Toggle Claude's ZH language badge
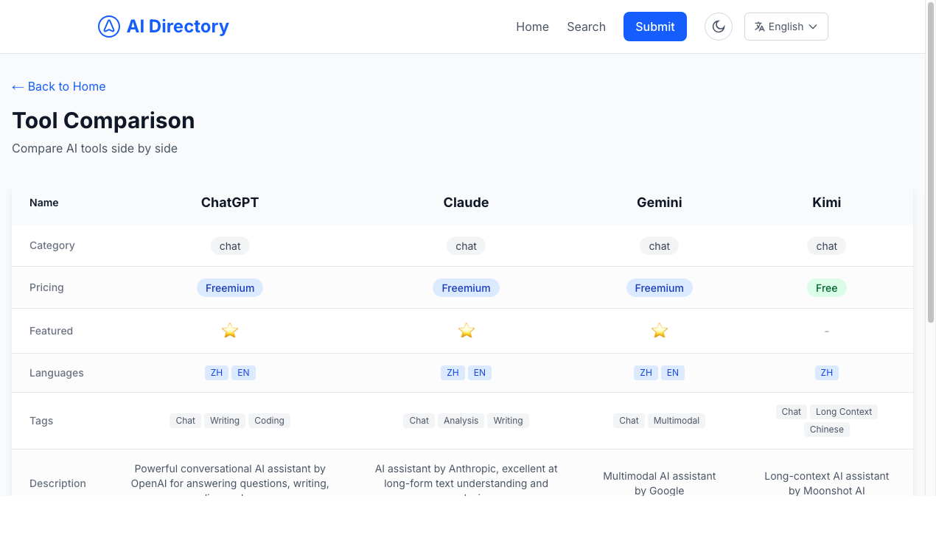 pyautogui.click(x=453, y=372)
